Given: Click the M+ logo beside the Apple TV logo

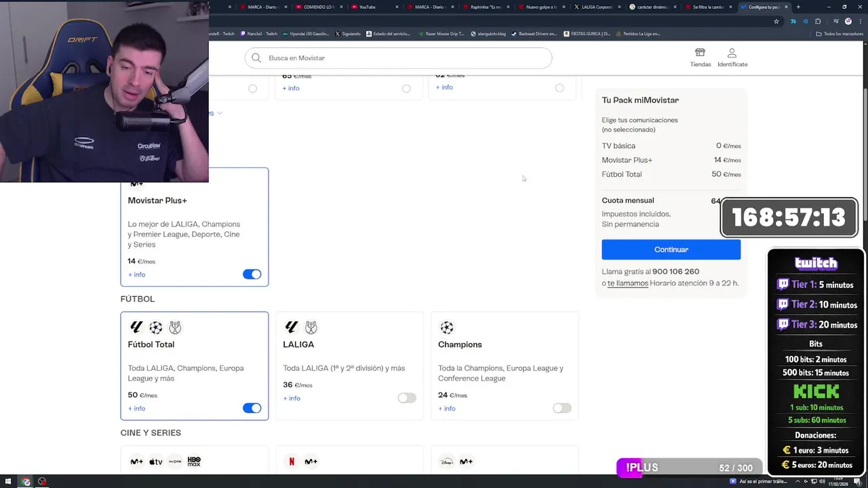Looking at the screenshot, I should tap(136, 462).
